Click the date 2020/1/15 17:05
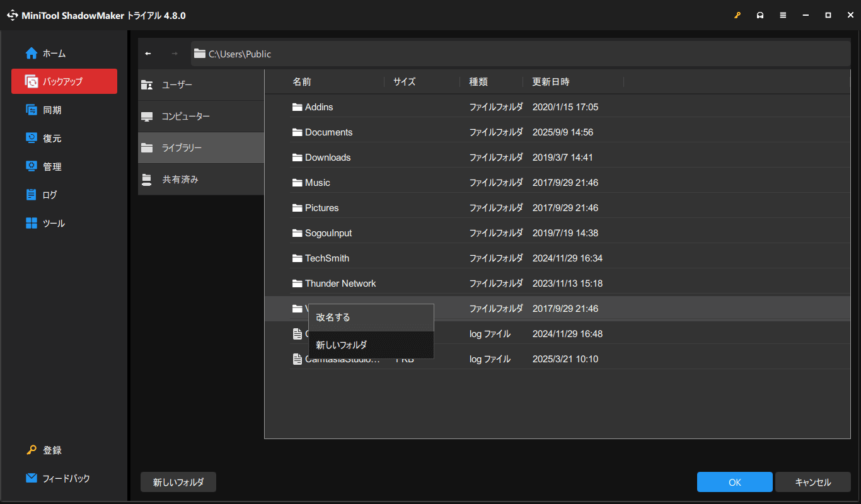The width and height of the screenshot is (861, 504). [565, 107]
